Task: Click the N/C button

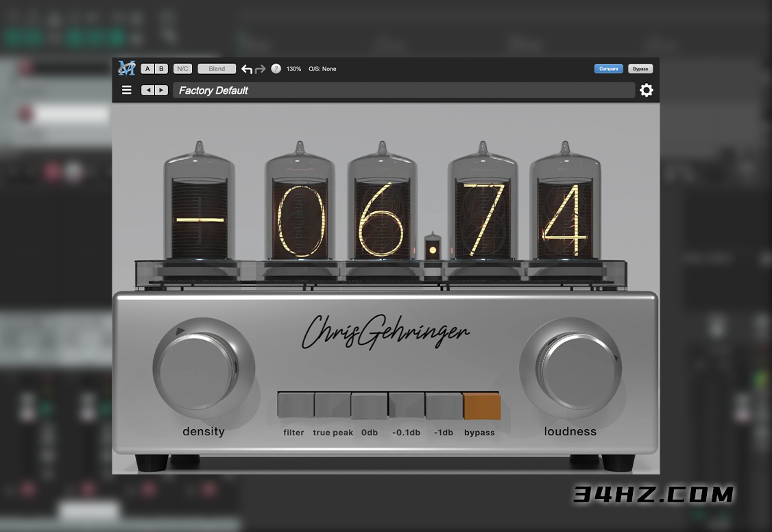Action: point(182,69)
